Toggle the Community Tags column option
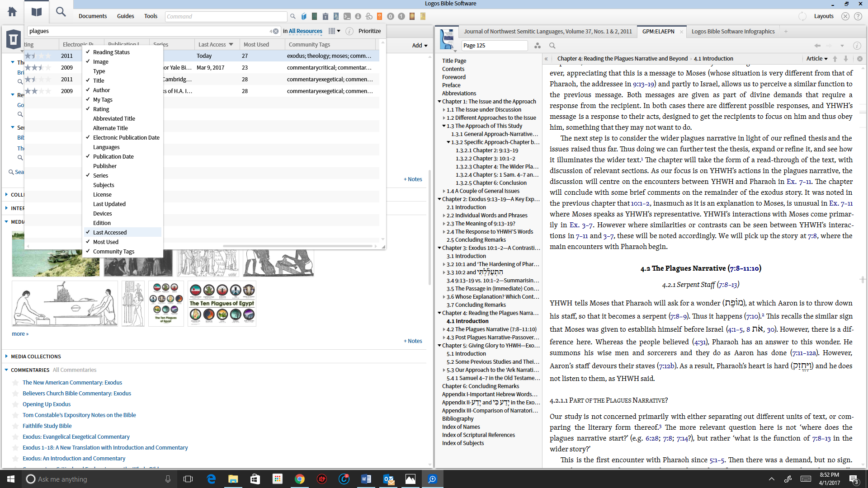Viewport: 868px width, 488px height. pos(113,251)
